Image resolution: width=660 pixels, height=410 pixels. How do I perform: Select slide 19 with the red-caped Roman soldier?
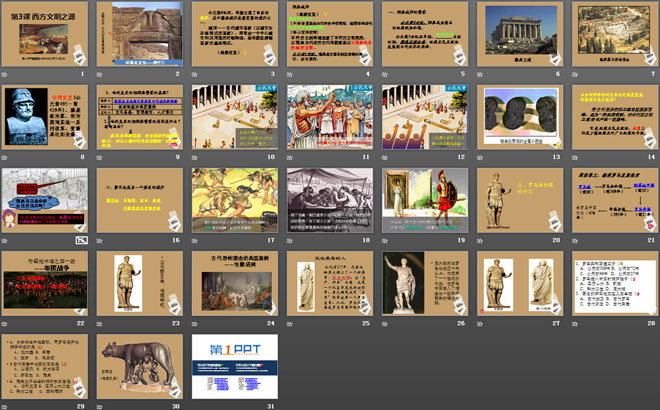click(425, 200)
